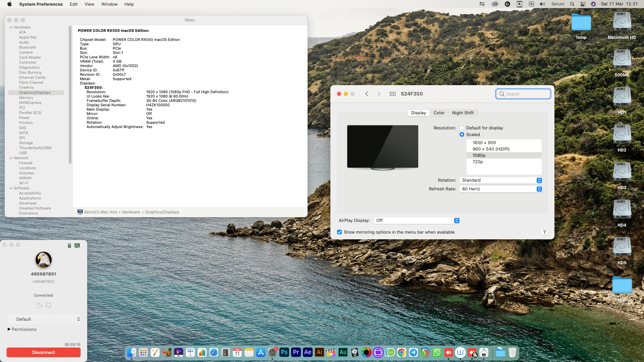The height and width of the screenshot is (362, 644).
Task: Open Control Center in the menu bar
Action: [583, 4]
